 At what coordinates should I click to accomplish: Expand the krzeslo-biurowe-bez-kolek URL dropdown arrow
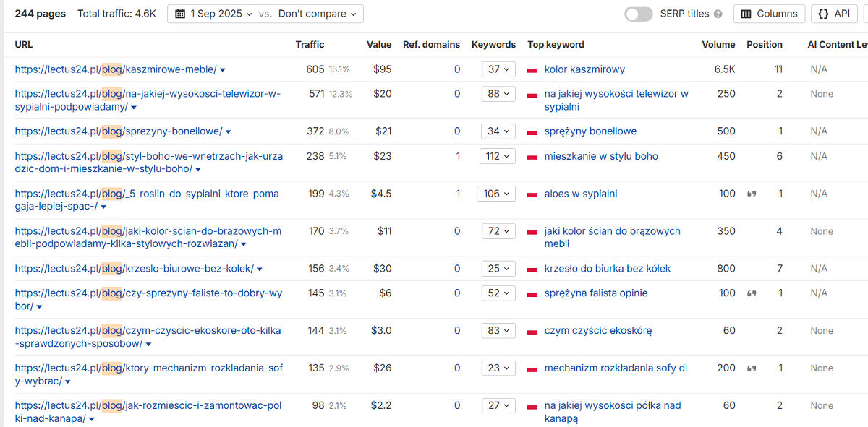(x=260, y=269)
